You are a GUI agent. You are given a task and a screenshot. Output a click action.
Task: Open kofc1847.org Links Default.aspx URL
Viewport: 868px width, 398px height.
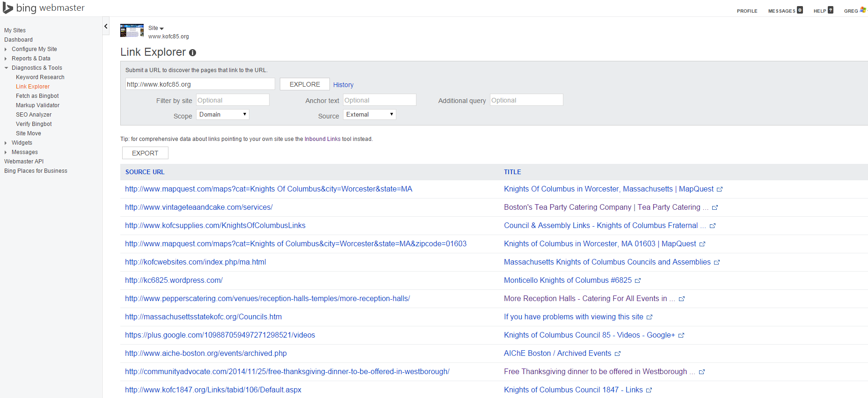[x=213, y=390]
